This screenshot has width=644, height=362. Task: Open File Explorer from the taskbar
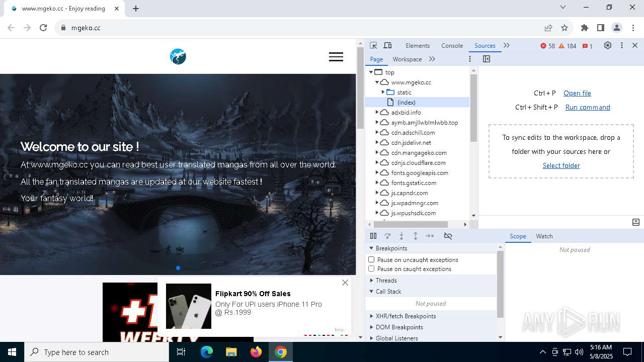pos(231,352)
